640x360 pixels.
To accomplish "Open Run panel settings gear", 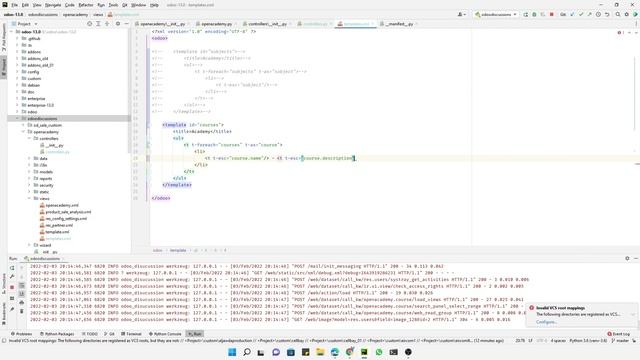I will tap(627, 258).
